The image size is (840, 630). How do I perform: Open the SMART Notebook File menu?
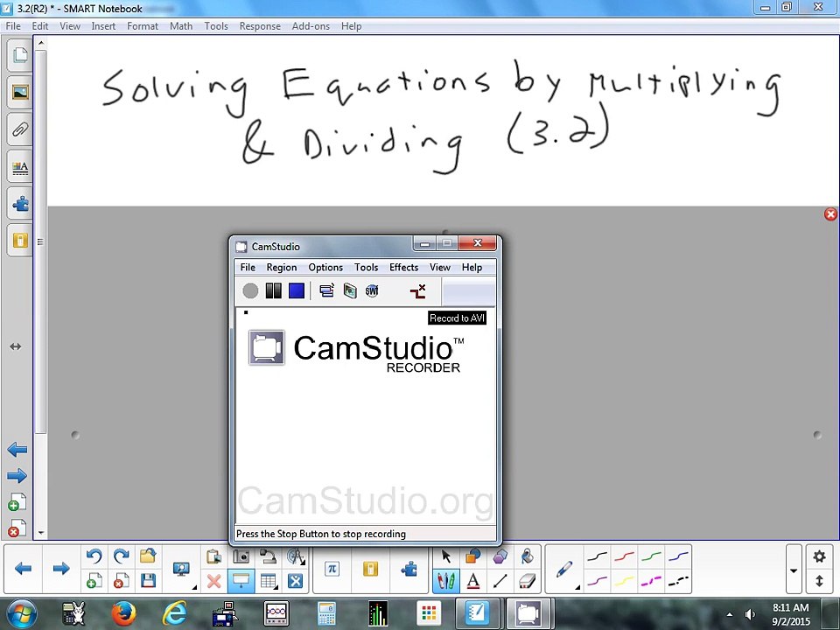[13, 26]
